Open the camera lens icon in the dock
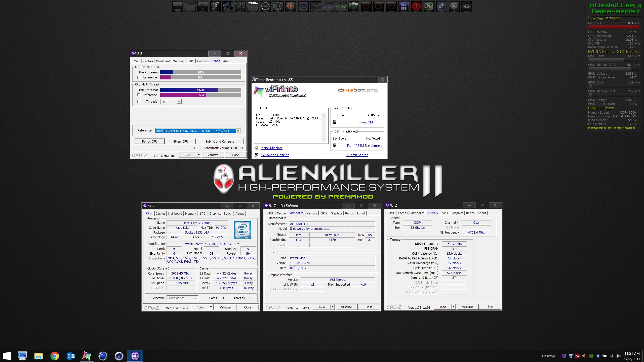Viewport: 644px width, 362px height. click(278, 7)
